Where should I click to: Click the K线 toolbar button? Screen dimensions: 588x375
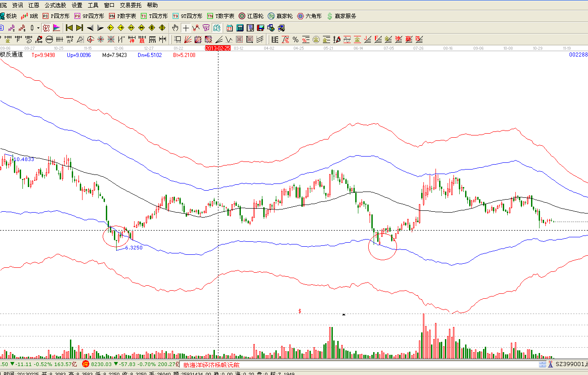pos(29,16)
